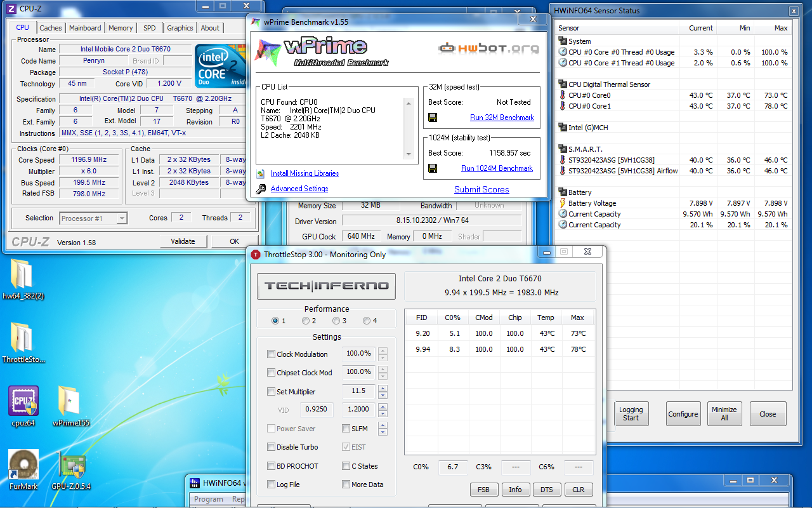The image size is (812, 508).
Task: Select Performance profile 1 radio button
Action: point(275,321)
